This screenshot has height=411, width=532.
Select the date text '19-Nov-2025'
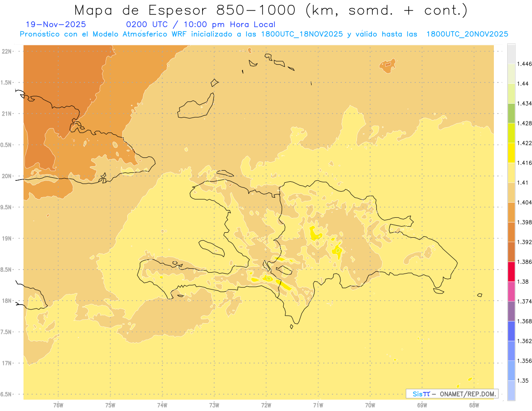point(56,25)
